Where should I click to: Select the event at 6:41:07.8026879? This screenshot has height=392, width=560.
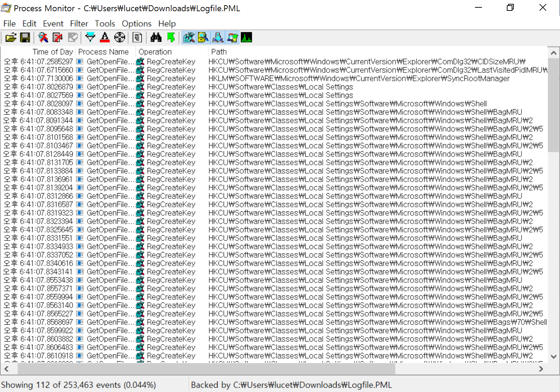point(274,87)
